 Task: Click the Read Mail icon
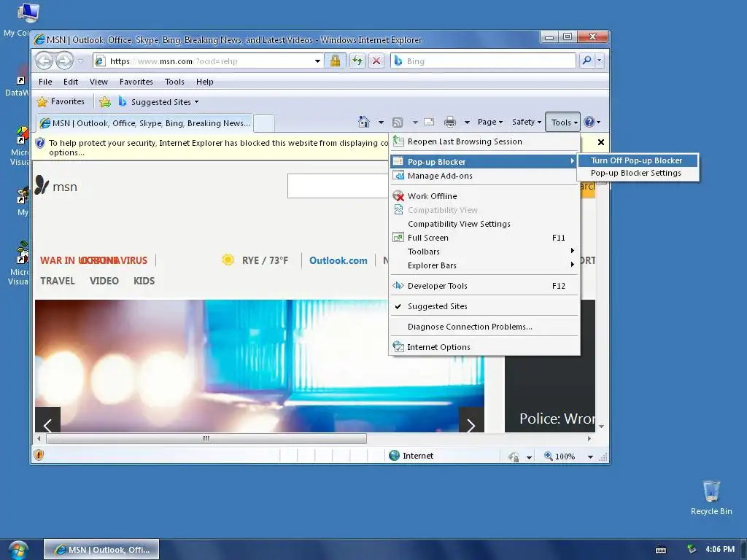429,122
